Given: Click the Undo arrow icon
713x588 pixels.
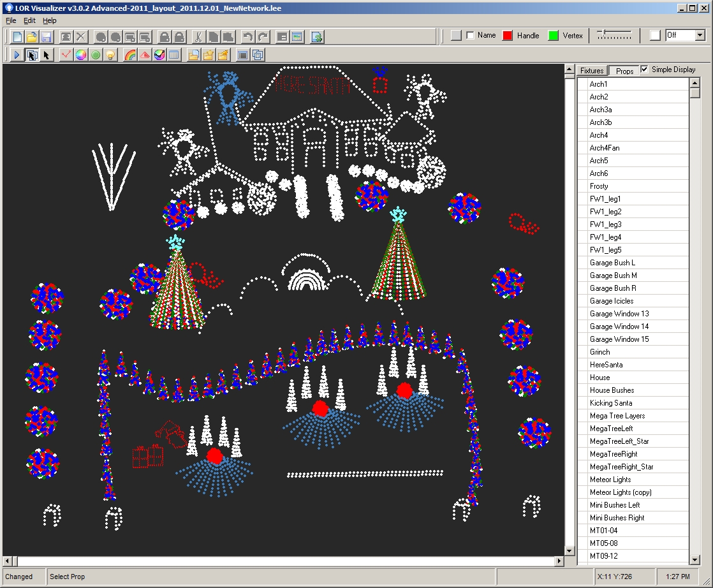Looking at the screenshot, I should point(248,36).
